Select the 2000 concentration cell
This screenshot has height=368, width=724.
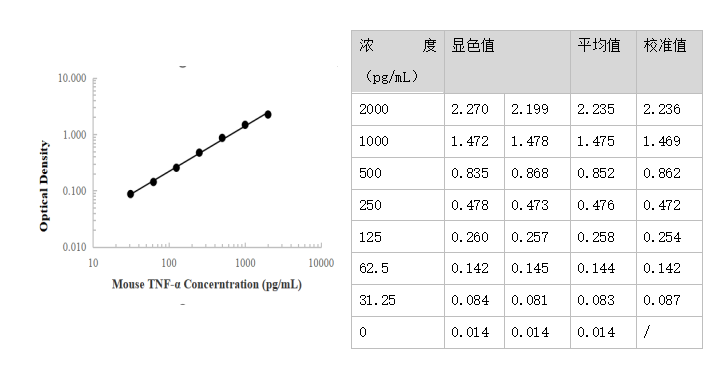[398, 109]
